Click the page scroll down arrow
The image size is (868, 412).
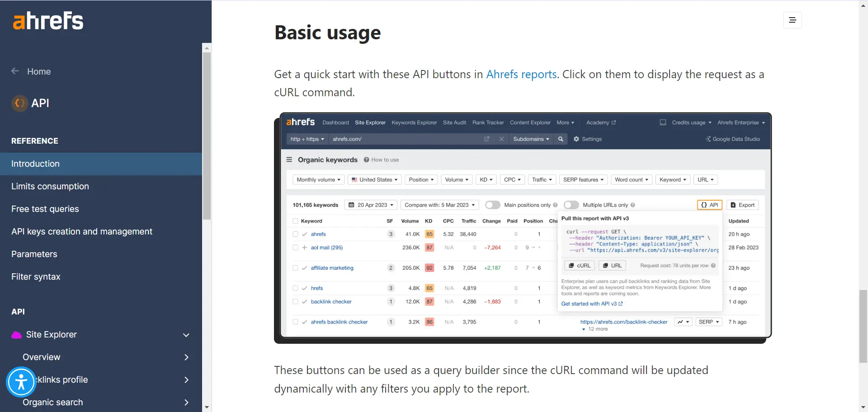[863, 407]
